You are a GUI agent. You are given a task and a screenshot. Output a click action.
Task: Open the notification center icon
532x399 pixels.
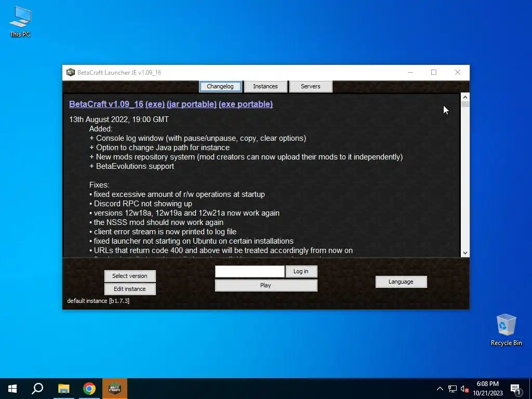coord(516,389)
